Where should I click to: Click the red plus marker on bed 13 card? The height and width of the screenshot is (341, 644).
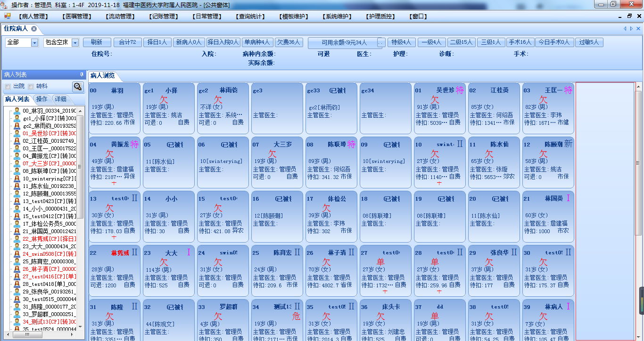[114, 237]
